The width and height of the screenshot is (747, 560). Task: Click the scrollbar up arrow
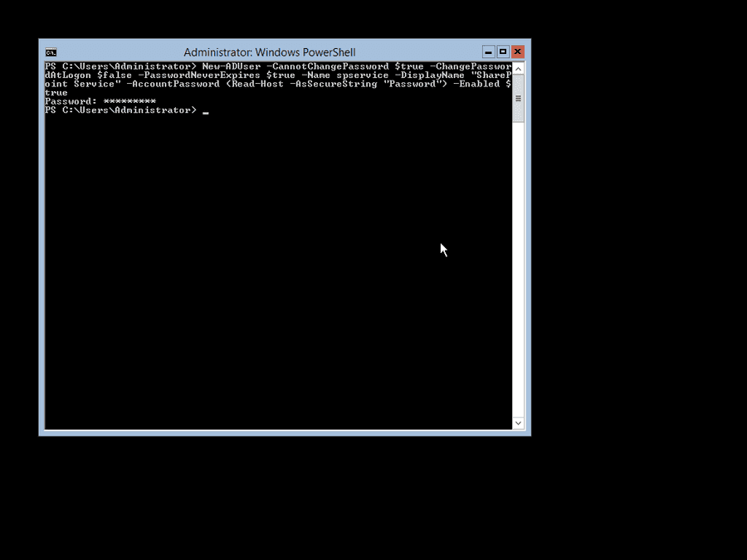518,69
